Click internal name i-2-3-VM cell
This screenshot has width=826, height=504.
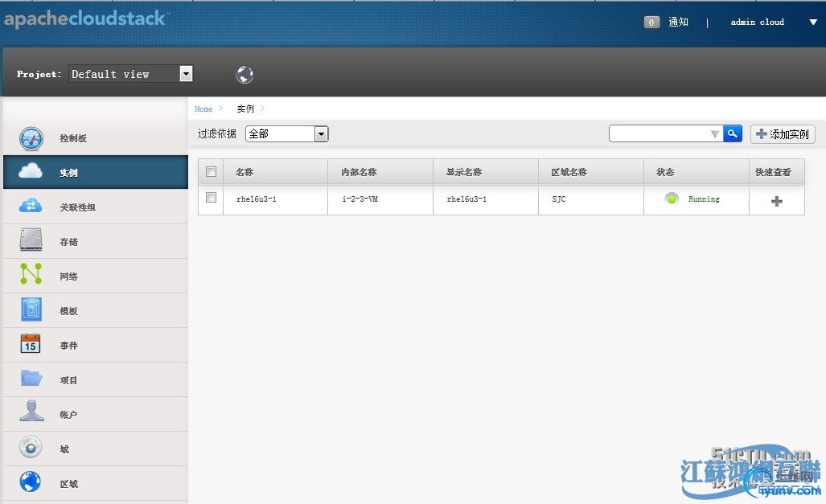pyautogui.click(x=360, y=199)
